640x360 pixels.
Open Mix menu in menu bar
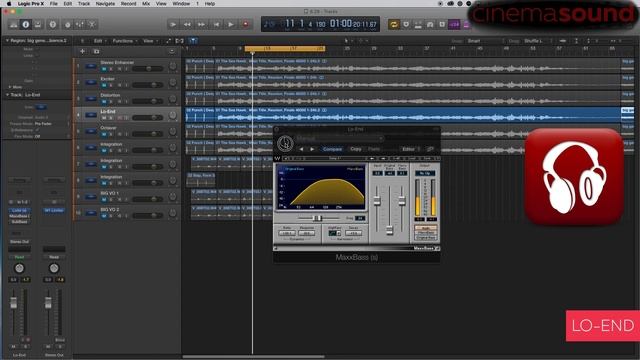(146, 4)
